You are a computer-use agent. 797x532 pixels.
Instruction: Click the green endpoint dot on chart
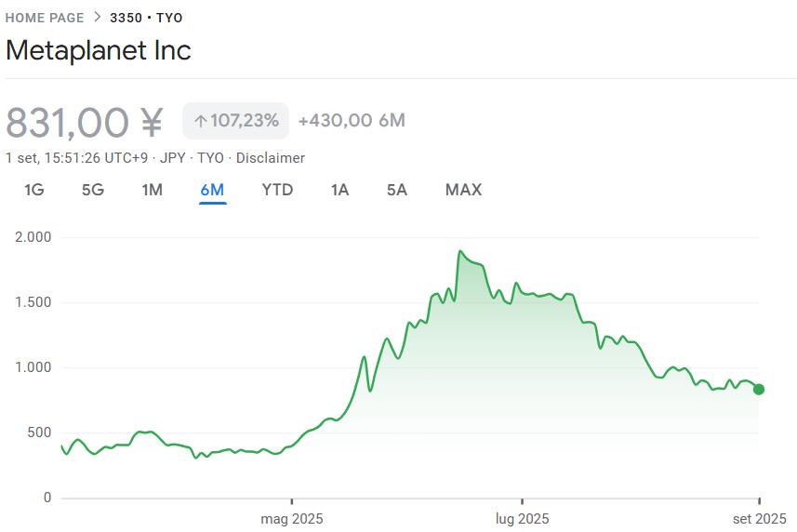[759, 389]
